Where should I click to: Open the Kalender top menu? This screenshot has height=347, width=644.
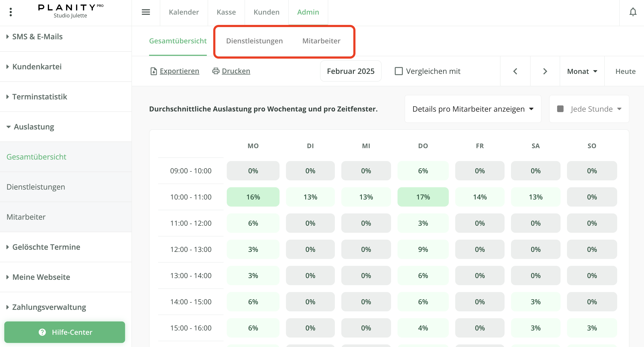click(184, 12)
